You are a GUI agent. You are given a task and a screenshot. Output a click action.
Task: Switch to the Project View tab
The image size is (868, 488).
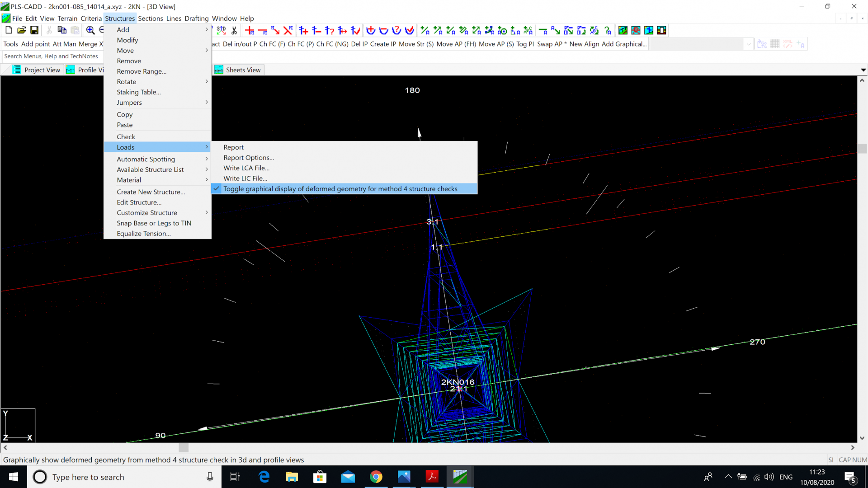click(37, 70)
